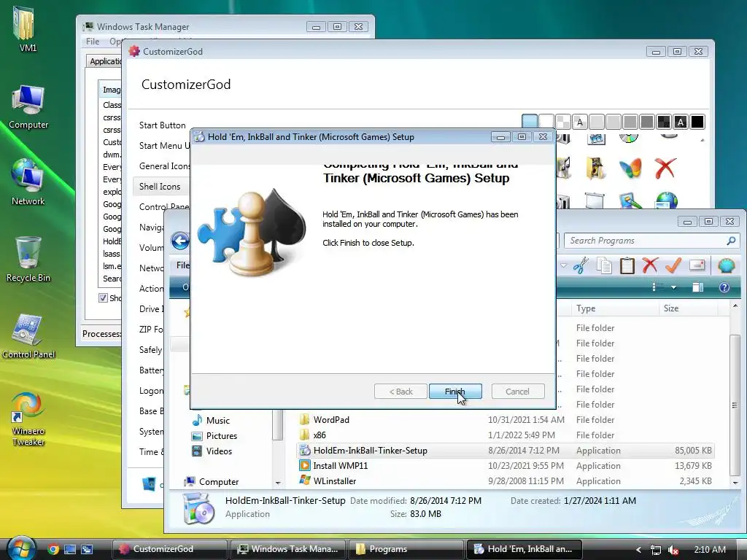This screenshot has height=560, width=747.
Task: Click the globe icon in CustomizerGod grid
Action: [667, 201]
